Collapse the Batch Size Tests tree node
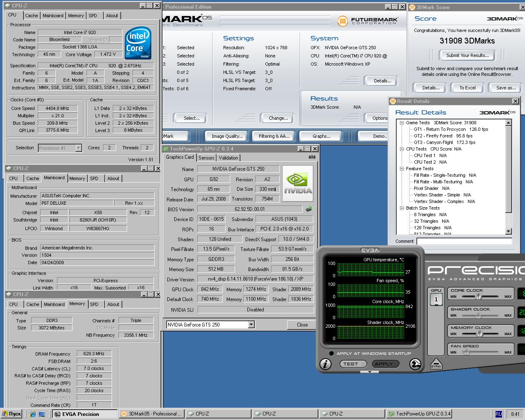This screenshot has height=420, width=525. (402, 208)
